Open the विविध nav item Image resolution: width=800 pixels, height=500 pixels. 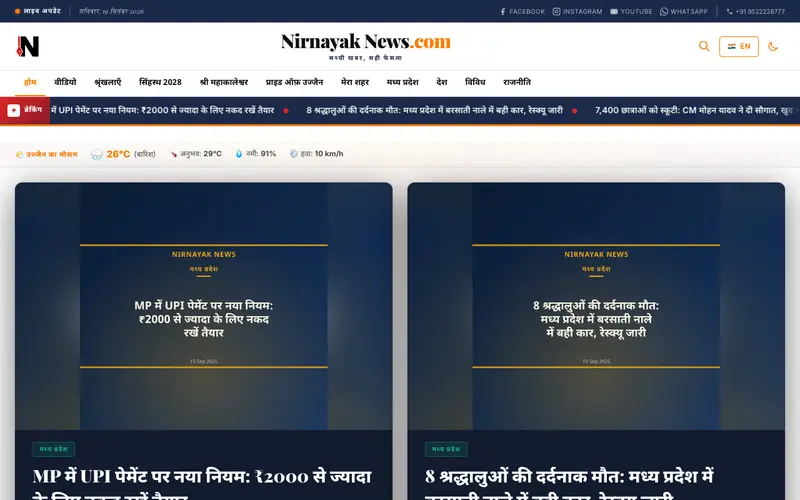pos(475,82)
